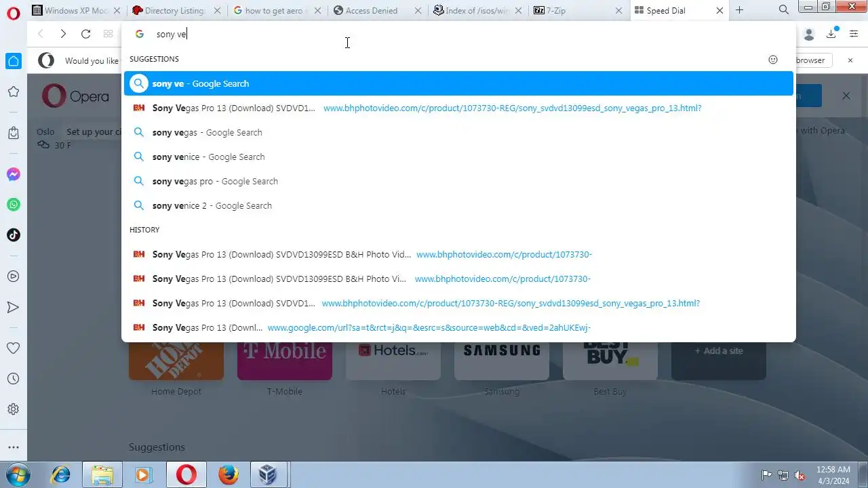
Task: Open VirtualBox from the taskbar
Action: coord(268,474)
